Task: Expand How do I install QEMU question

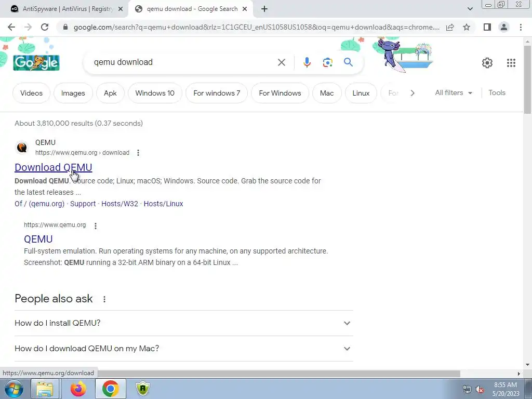Action: 183,323
